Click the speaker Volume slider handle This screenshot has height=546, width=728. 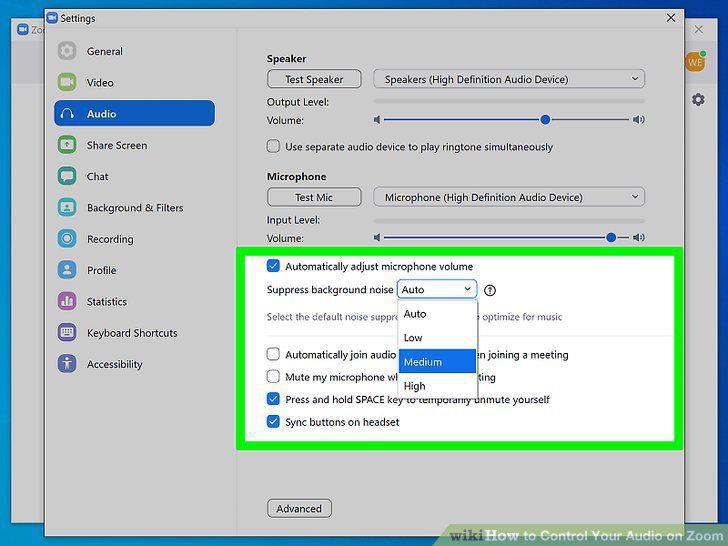coord(546,120)
